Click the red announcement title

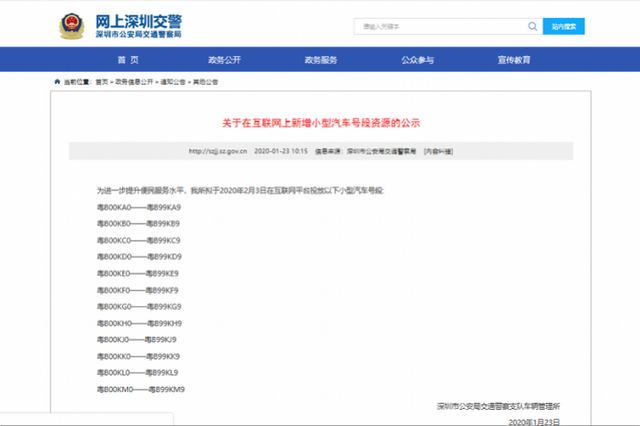[x=320, y=122]
